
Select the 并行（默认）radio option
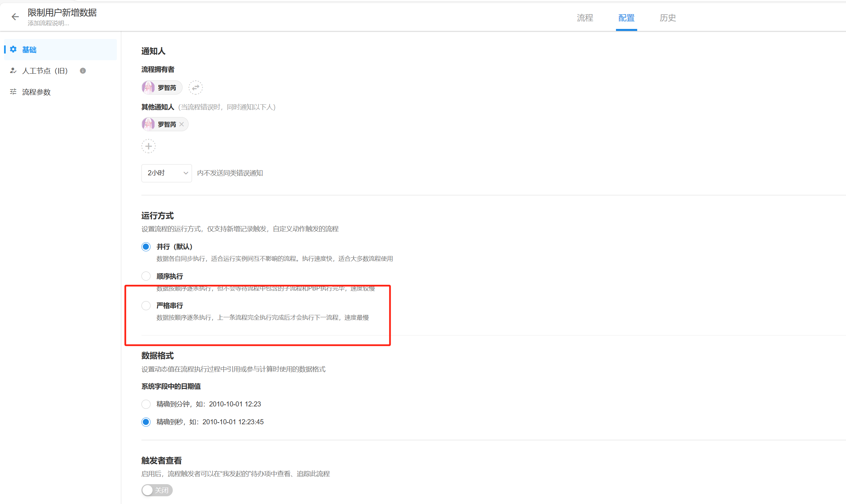click(x=146, y=247)
